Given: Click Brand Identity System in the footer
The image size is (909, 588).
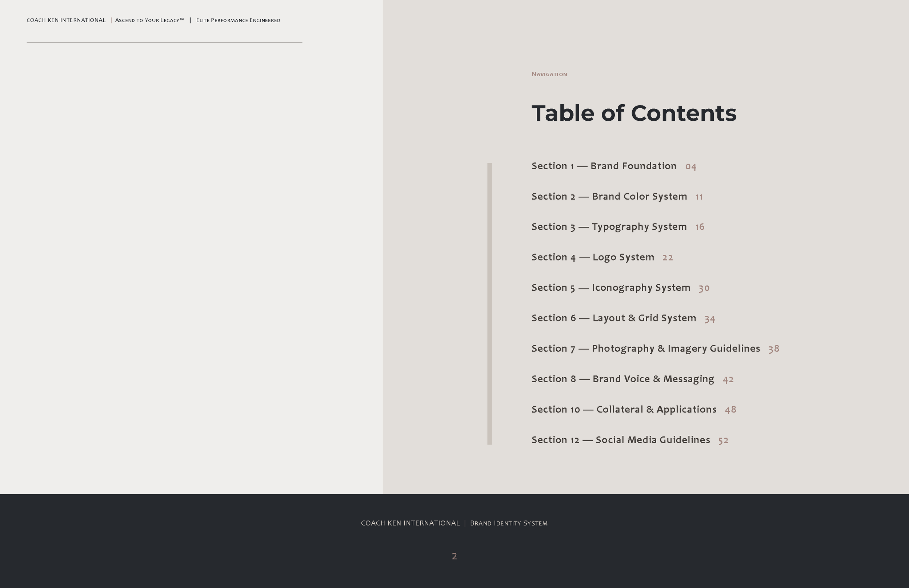Looking at the screenshot, I should [509, 523].
